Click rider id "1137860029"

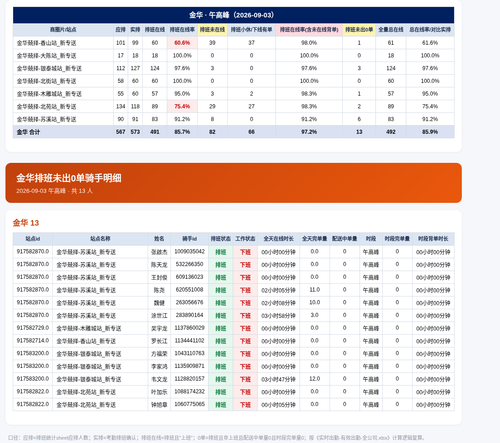pyautogui.click(x=189, y=328)
